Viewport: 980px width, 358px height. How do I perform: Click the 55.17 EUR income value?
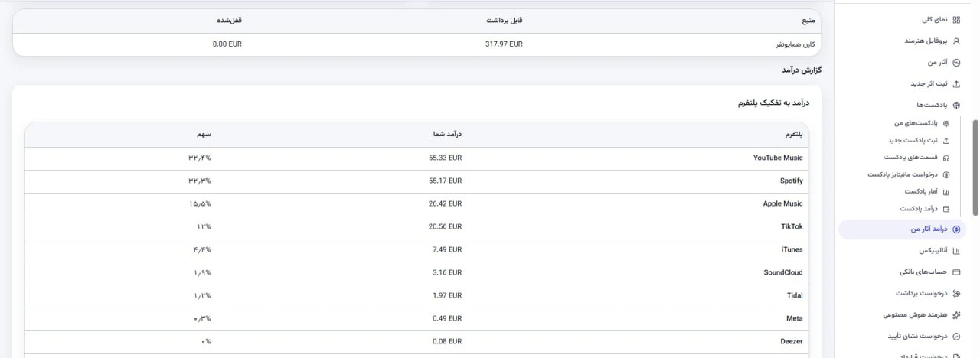coord(446,181)
